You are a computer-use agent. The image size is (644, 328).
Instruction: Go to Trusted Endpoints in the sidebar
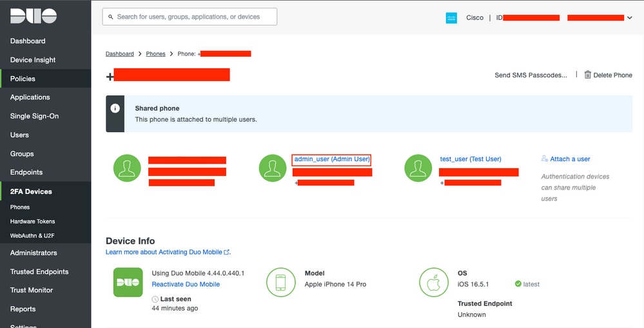pos(39,271)
